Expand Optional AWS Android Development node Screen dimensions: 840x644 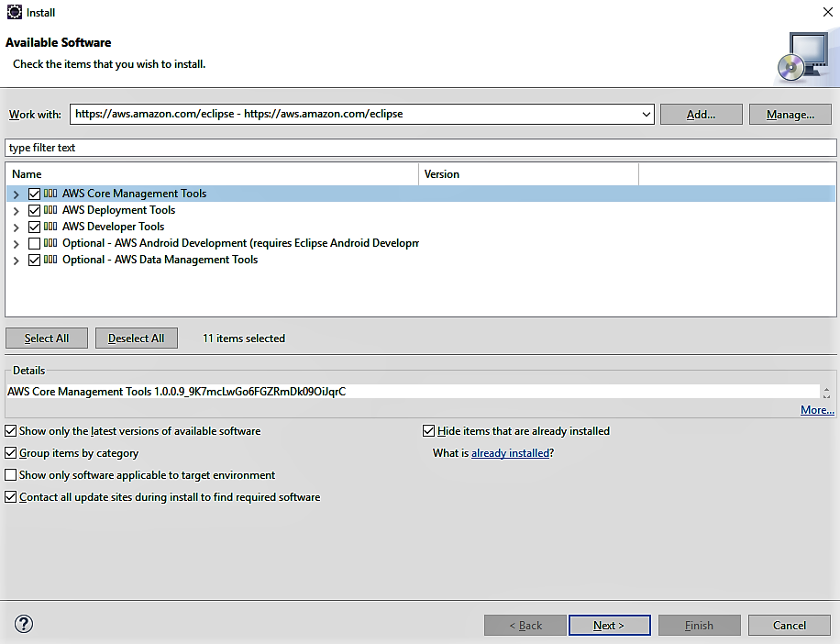click(x=17, y=244)
